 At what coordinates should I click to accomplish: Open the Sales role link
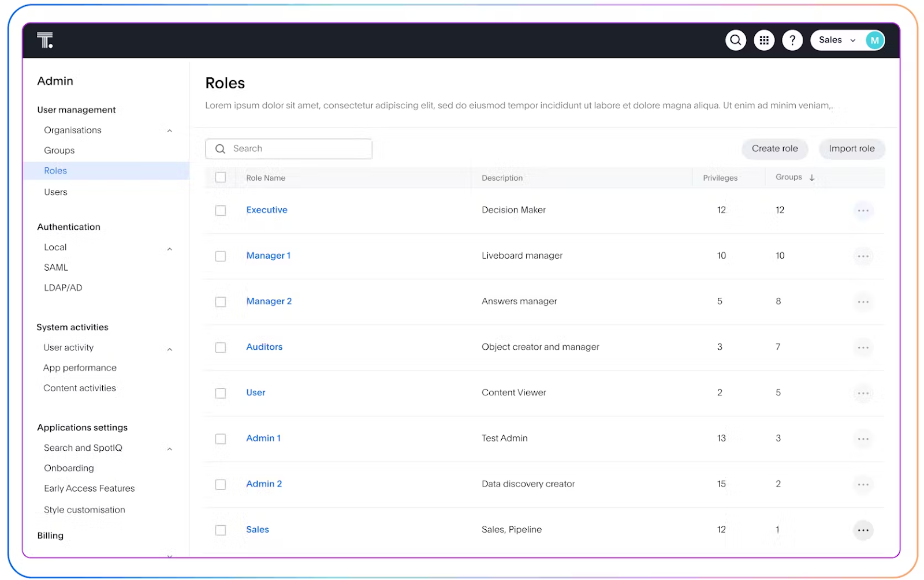click(258, 529)
